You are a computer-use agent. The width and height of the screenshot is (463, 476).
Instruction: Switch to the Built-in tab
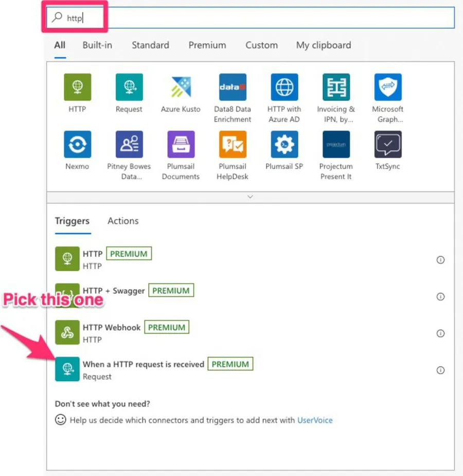click(x=97, y=45)
